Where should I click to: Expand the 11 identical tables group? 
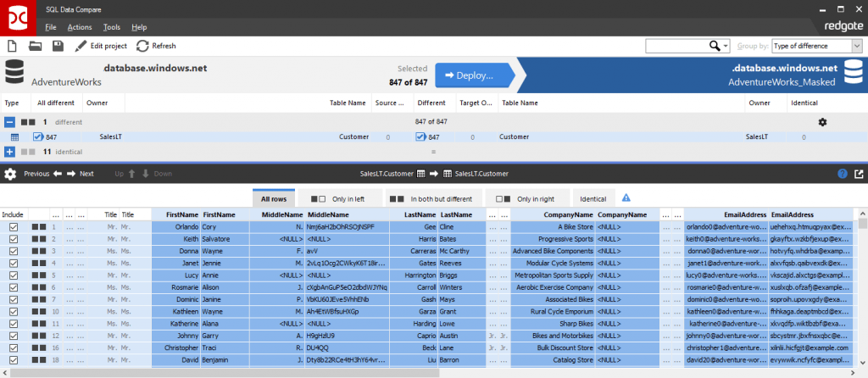point(9,152)
